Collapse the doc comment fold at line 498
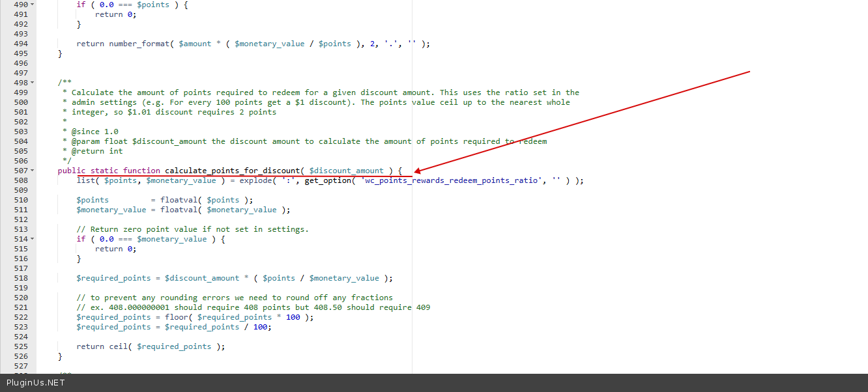868x392 pixels. 33,83
